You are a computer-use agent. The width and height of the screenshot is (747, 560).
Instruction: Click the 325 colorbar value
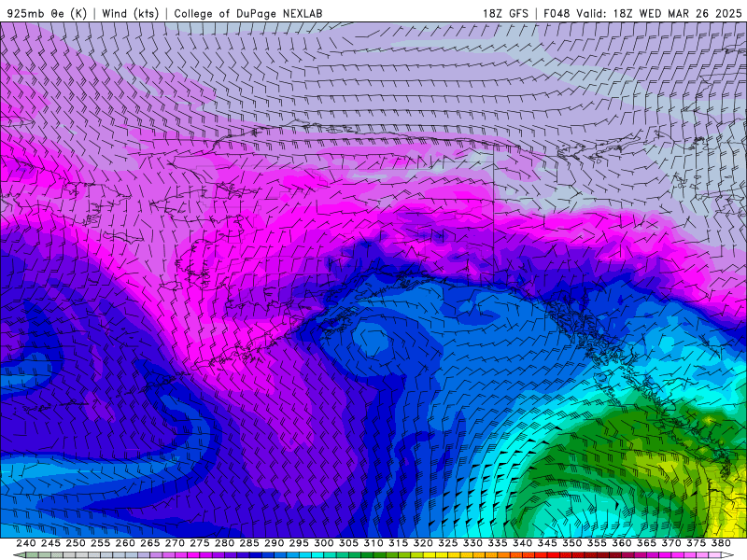(447, 543)
